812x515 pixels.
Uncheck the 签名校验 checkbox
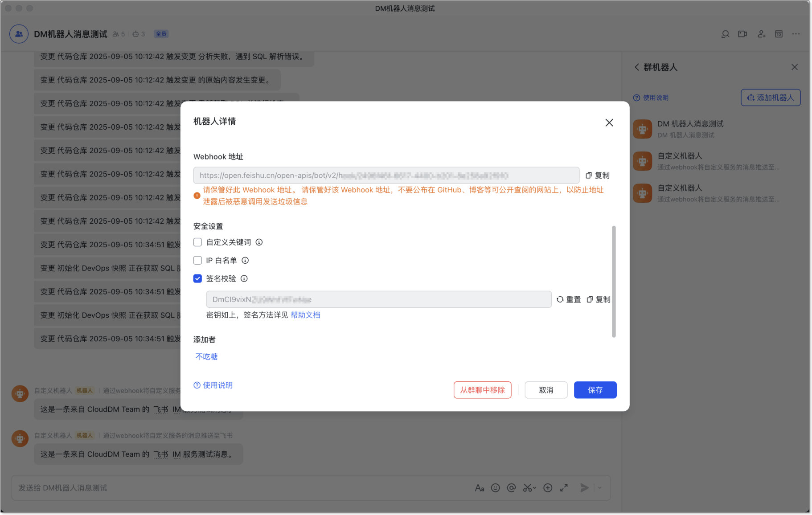[x=197, y=279]
